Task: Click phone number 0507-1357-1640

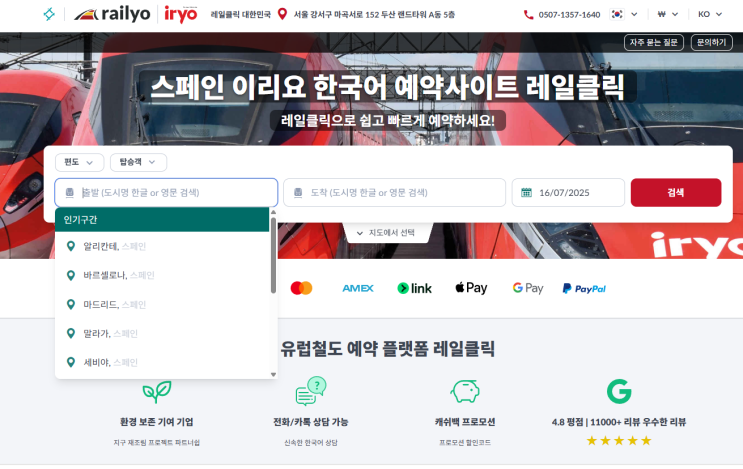Action: [x=569, y=15]
